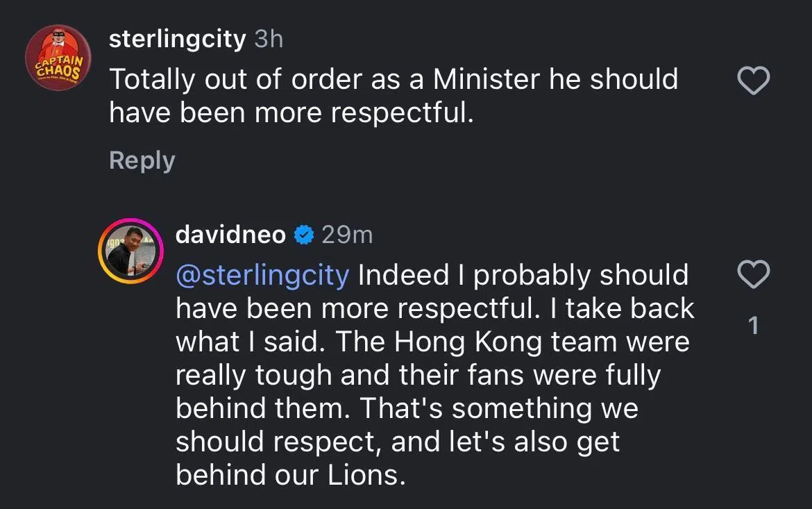This screenshot has width=812, height=509.
Task: Open the sterlingcity username profile
Action: pyautogui.click(x=177, y=40)
